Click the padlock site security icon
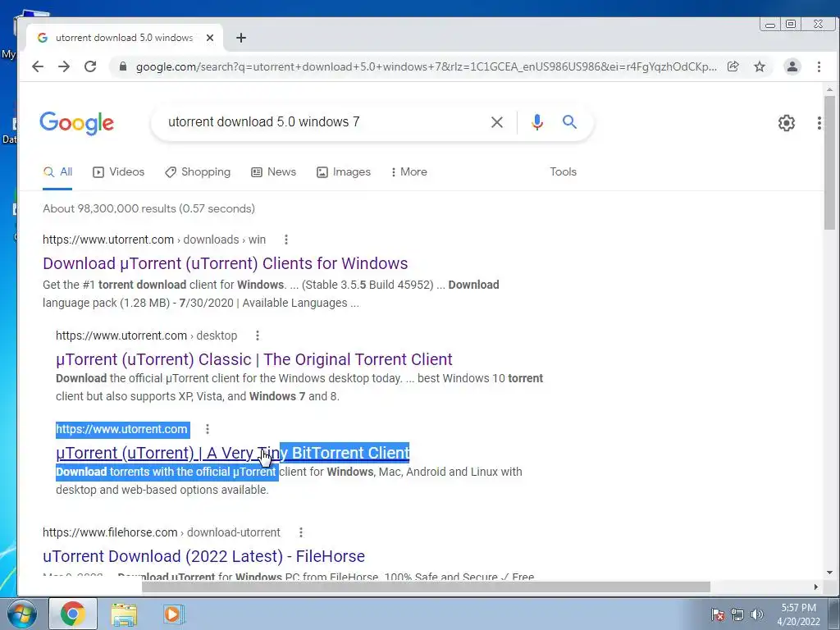 tap(123, 66)
